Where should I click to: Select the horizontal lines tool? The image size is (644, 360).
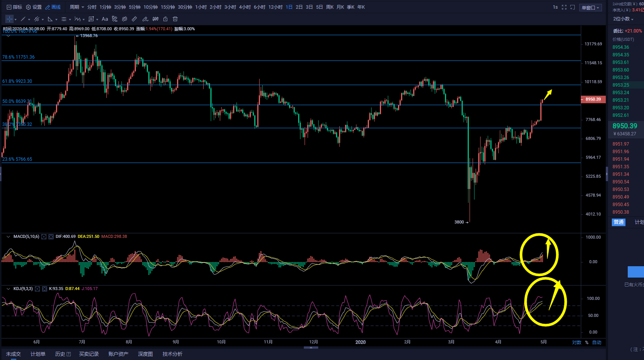[64, 19]
